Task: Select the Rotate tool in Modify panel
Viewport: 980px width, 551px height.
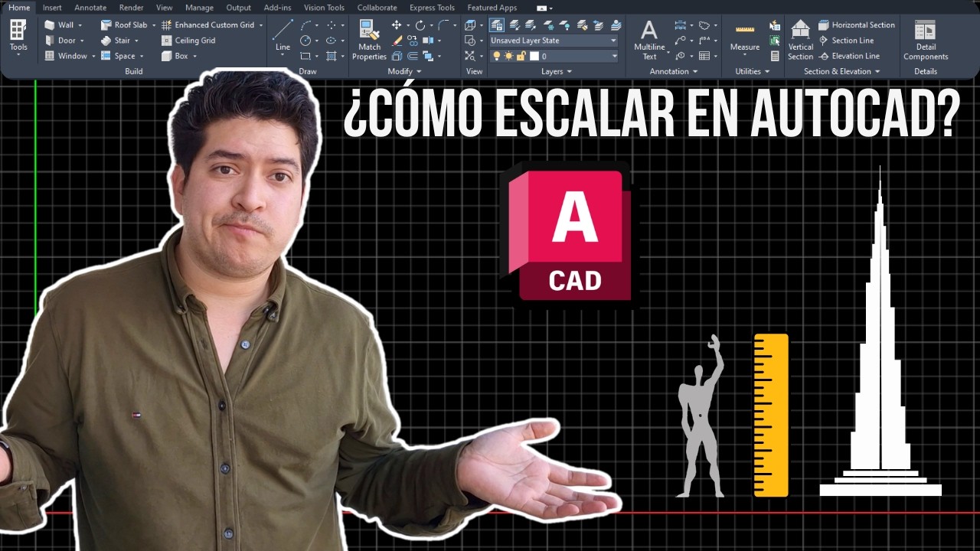Action: pos(420,25)
